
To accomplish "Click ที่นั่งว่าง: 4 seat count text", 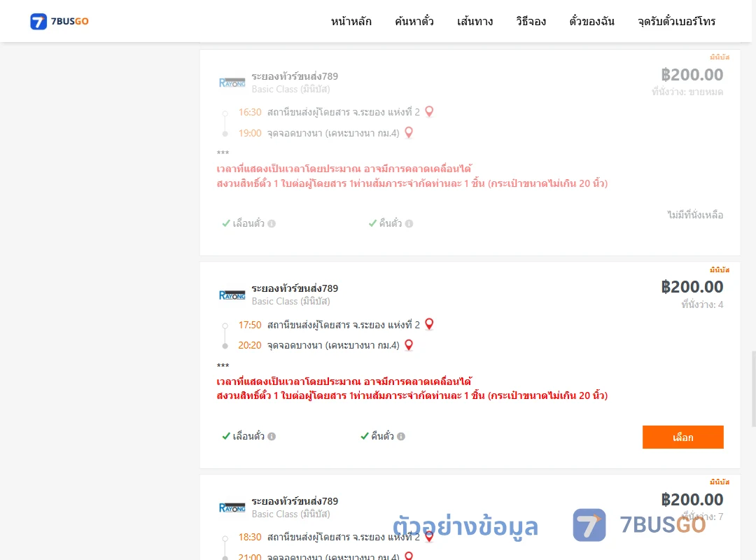I will click(x=702, y=304).
